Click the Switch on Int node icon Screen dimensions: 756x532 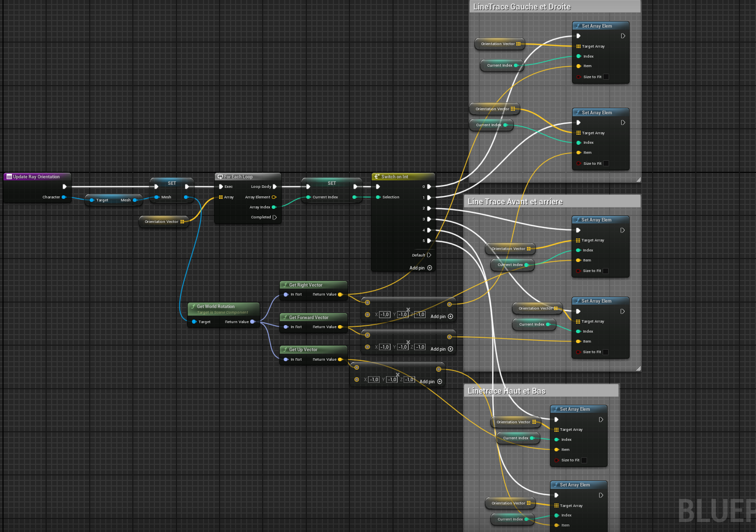[377, 177]
